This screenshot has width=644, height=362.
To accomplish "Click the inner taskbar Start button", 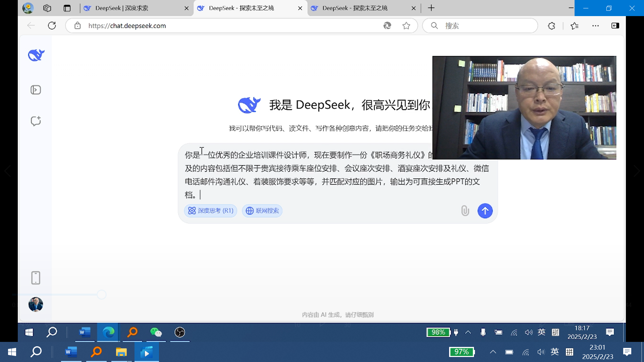I will 29,332.
